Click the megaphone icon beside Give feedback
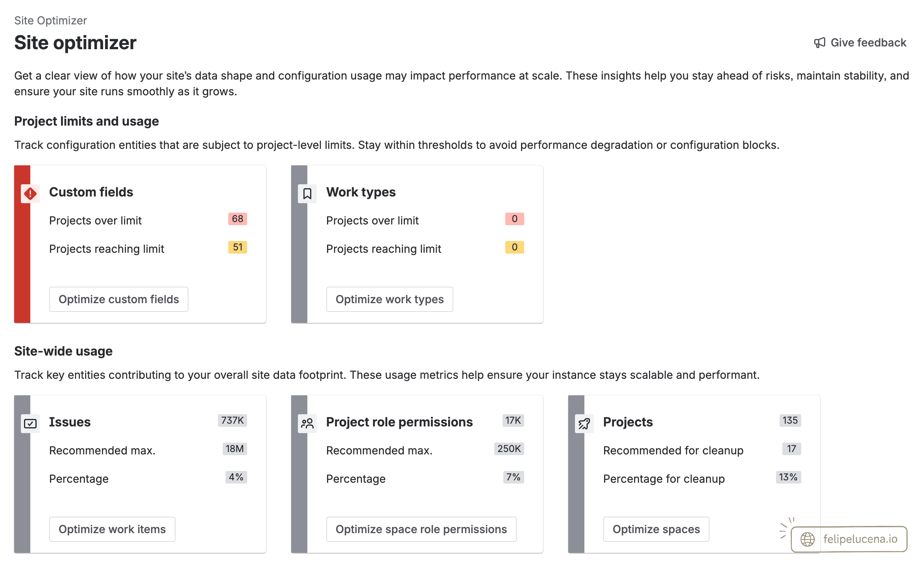 [x=820, y=43]
